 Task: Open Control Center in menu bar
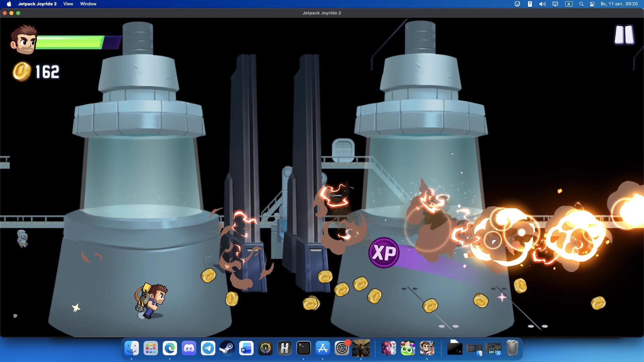point(592,4)
